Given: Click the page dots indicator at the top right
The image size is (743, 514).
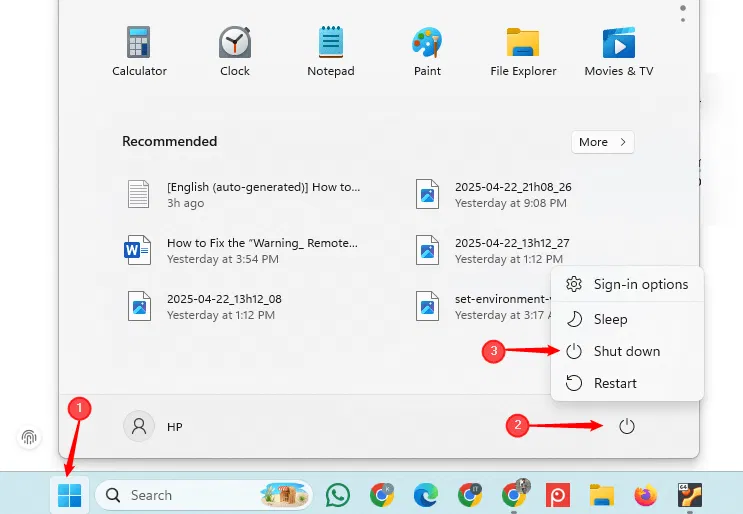Looking at the screenshot, I should pyautogui.click(x=683, y=14).
